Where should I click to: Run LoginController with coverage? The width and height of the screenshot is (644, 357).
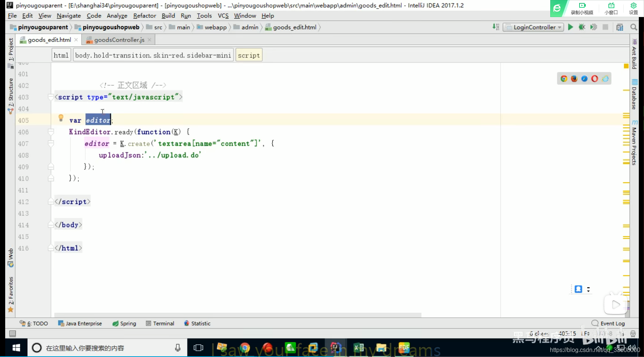[594, 27]
